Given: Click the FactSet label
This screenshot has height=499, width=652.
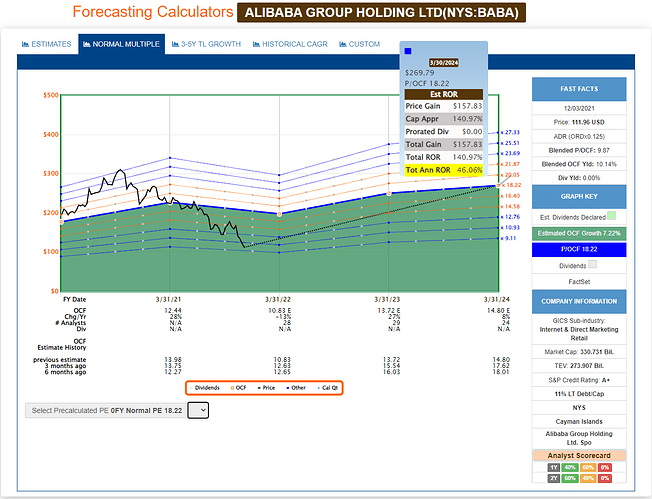Looking at the screenshot, I should point(579,282).
